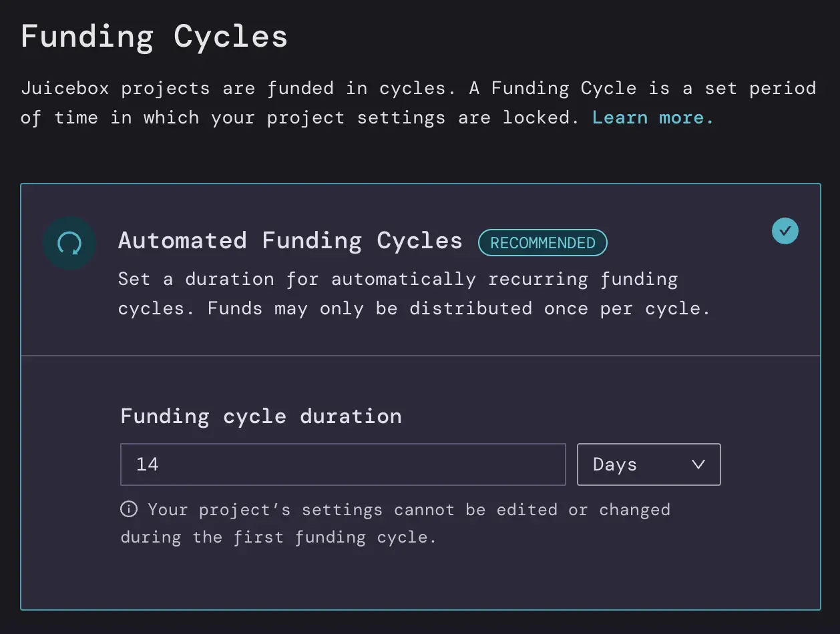Click the funding cycle duration value field
Screen dimensions: 840x634
coord(343,464)
